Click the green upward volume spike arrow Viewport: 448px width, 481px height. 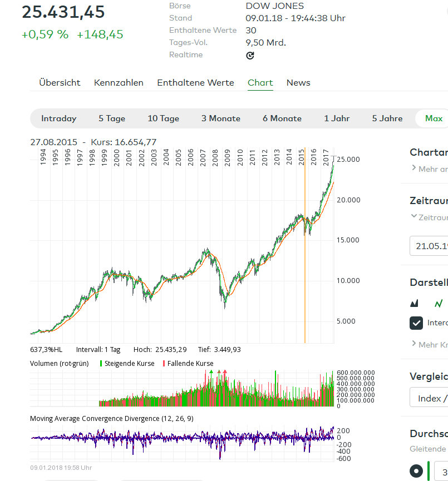click(211, 371)
